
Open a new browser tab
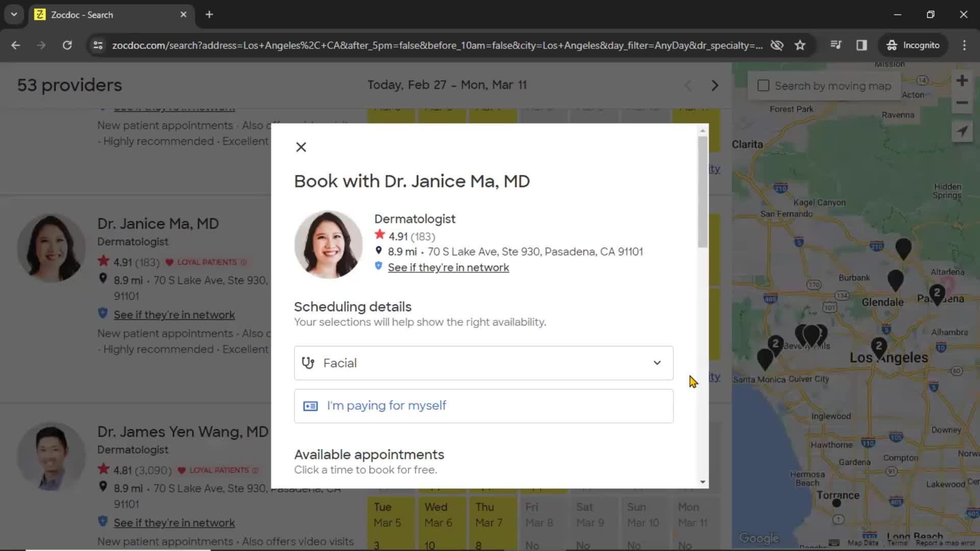pyautogui.click(x=209, y=14)
